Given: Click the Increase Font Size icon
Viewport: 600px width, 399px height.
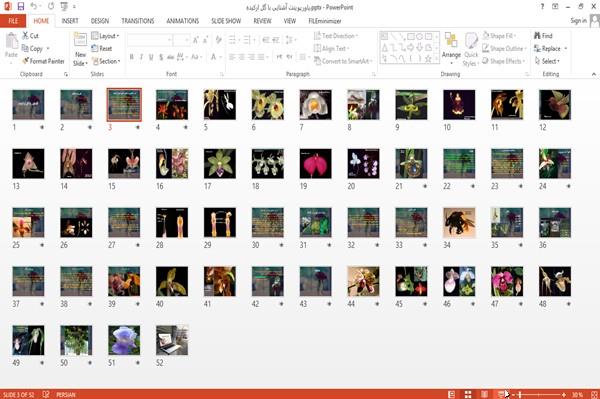Looking at the screenshot, I should [x=196, y=40].
